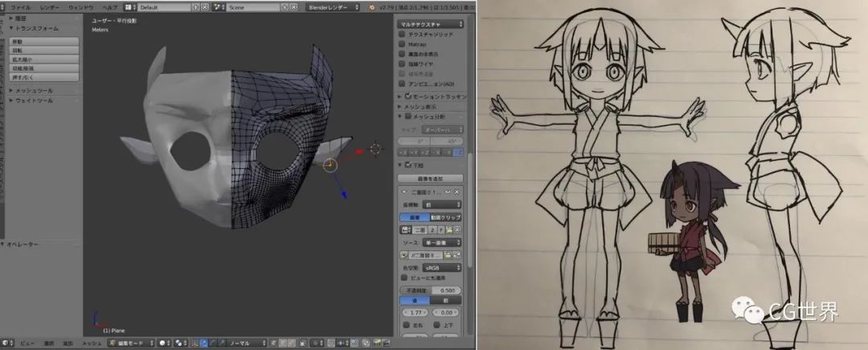This screenshot has height=350, width=868.
Task: Open the マルチテクスチャ shading dropdown
Action: [431, 24]
